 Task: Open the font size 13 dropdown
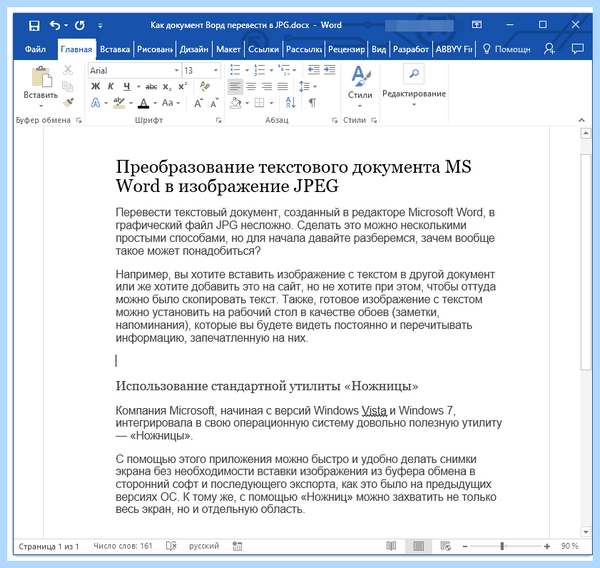tap(216, 70)
